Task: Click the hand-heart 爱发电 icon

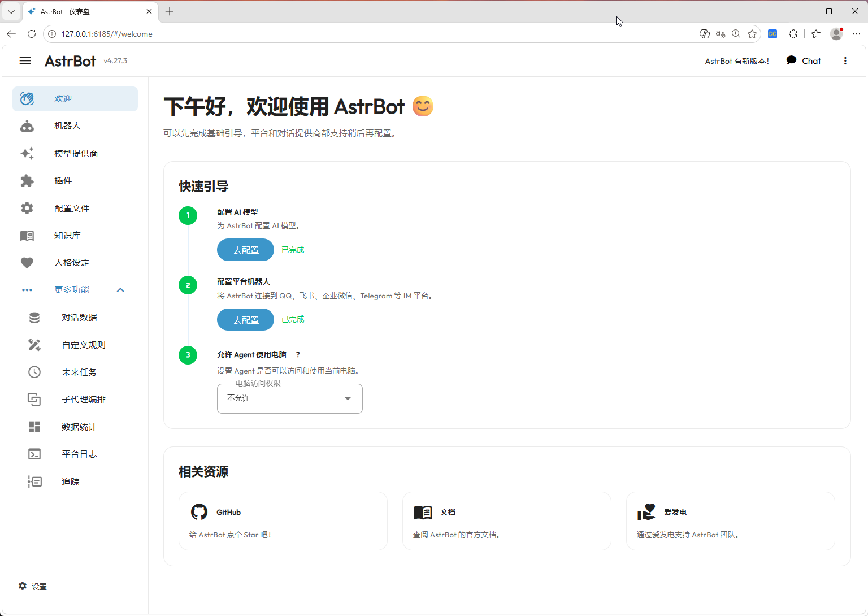Action: coord(646,512)
